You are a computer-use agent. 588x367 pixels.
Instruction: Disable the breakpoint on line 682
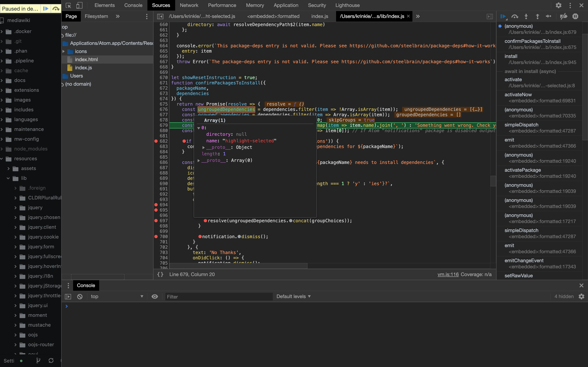pyautogui.click(x=156, y=141)
